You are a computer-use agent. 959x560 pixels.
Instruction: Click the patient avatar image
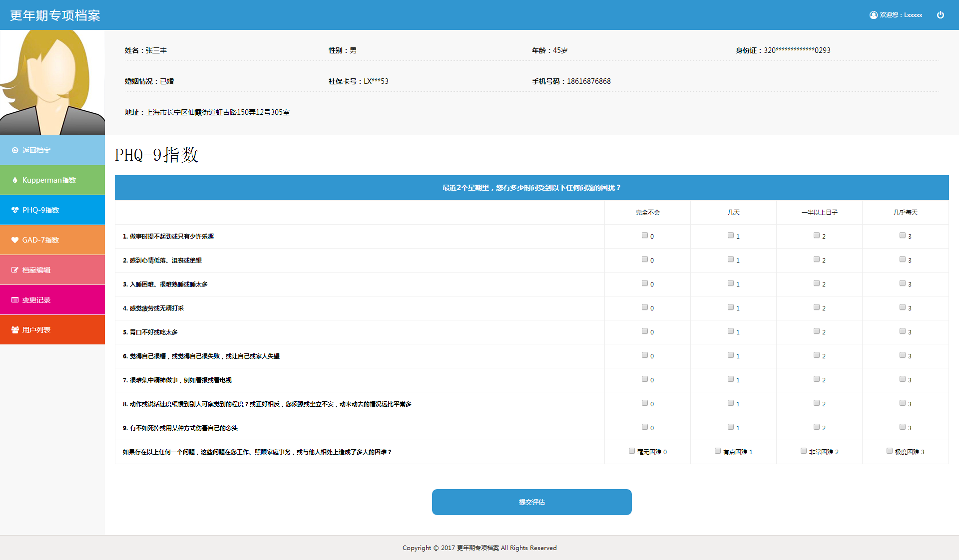52,82
